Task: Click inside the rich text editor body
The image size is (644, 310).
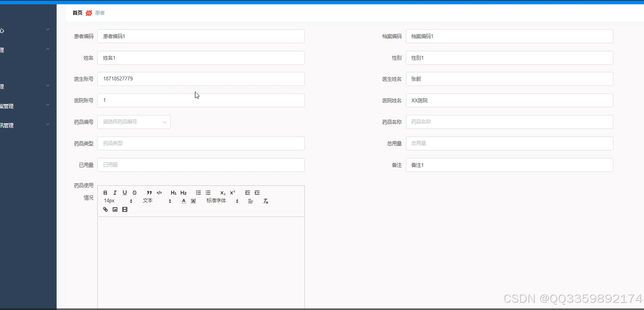Action: point(201,262)
